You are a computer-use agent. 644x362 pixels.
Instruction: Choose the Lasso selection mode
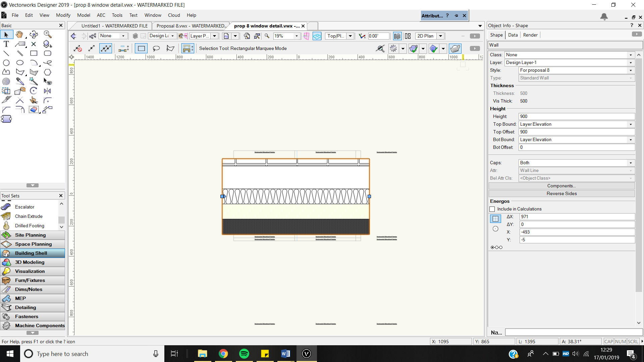(156, 48)
